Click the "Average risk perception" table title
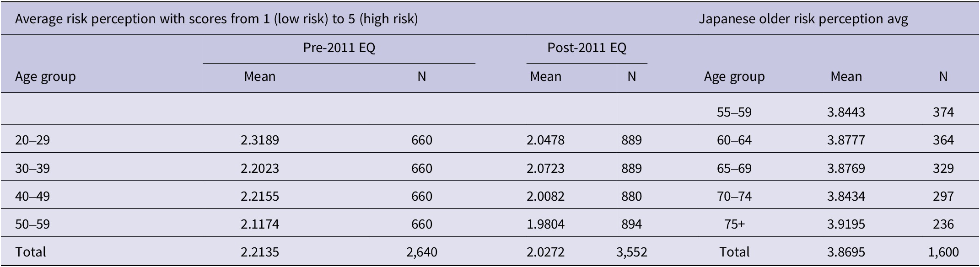This screenshot has width=980, height=267. pyautogui.click(x=216, y=19)
